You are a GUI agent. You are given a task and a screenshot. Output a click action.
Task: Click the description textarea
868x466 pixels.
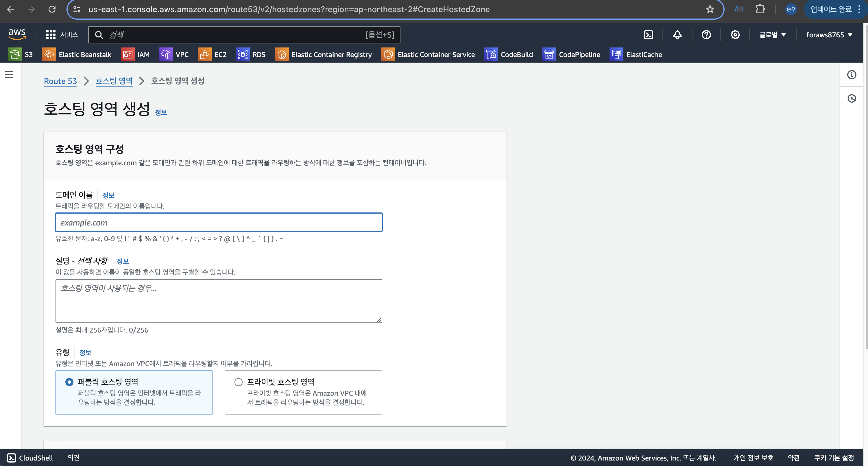[219, 301]
